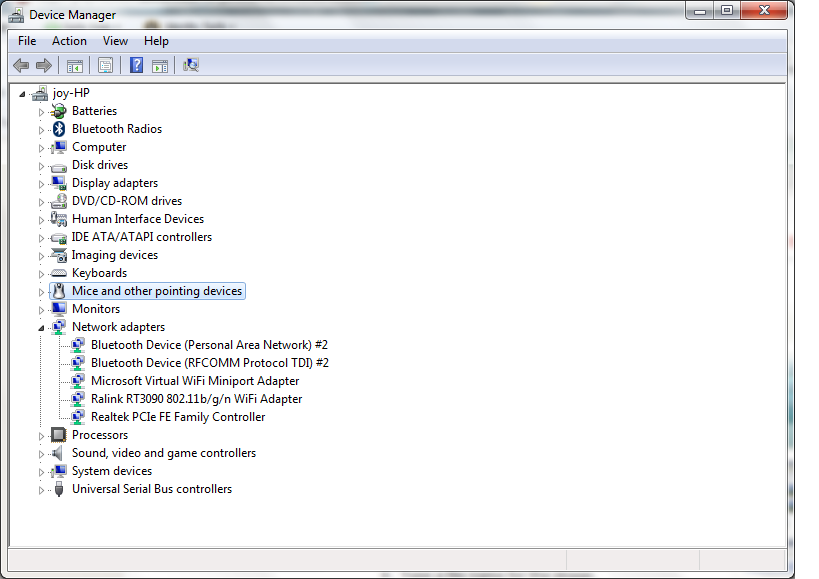Viewport: 819px width, 579px height.
Task: Select the Computer label in tree
Action: 99,147
